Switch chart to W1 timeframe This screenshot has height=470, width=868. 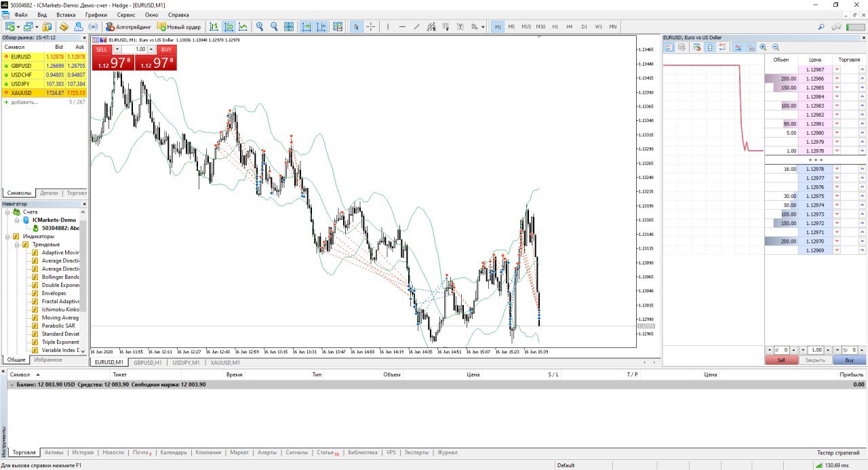599,27
